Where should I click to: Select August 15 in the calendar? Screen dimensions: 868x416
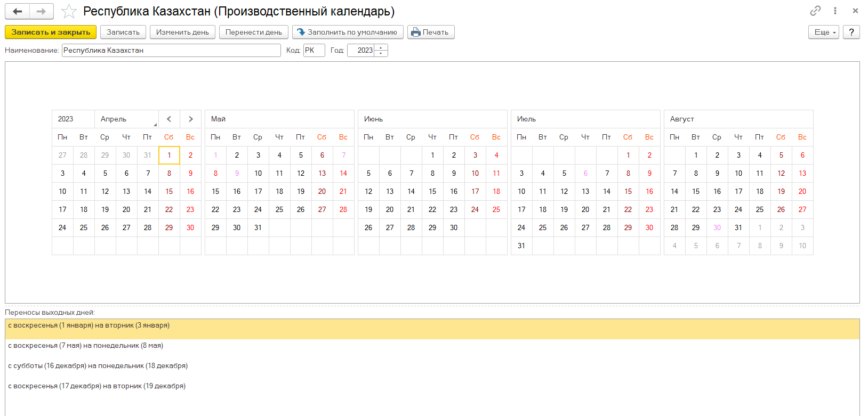pos(696,191)
